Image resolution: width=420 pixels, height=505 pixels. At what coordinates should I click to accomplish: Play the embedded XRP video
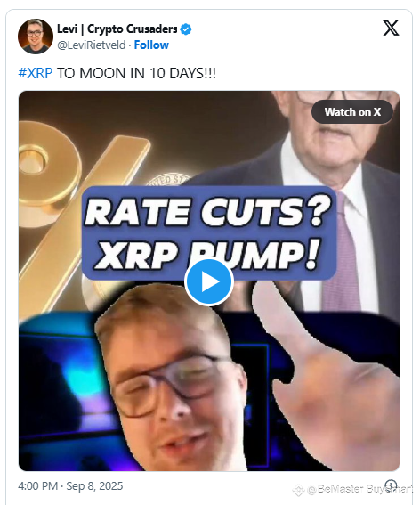coord(209,281)
